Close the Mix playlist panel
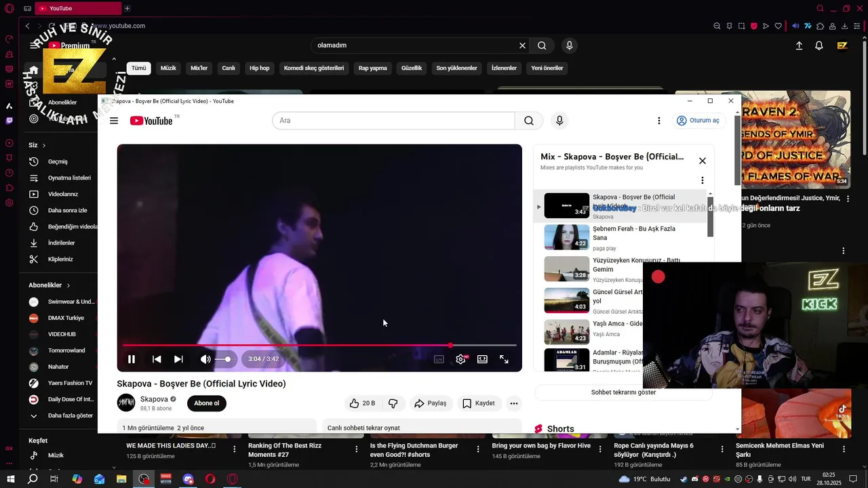This screenshot has width=868, height=488. coord(703,161)
